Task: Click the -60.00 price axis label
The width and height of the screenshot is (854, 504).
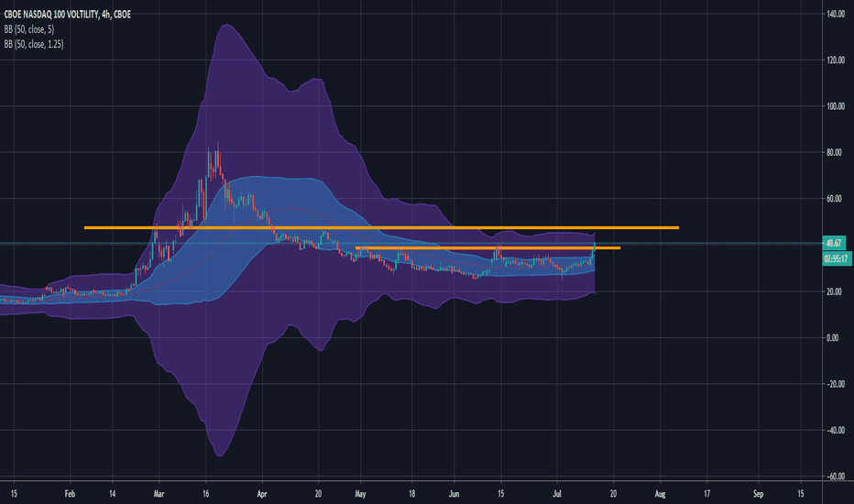Action: (x=835, y=477)
